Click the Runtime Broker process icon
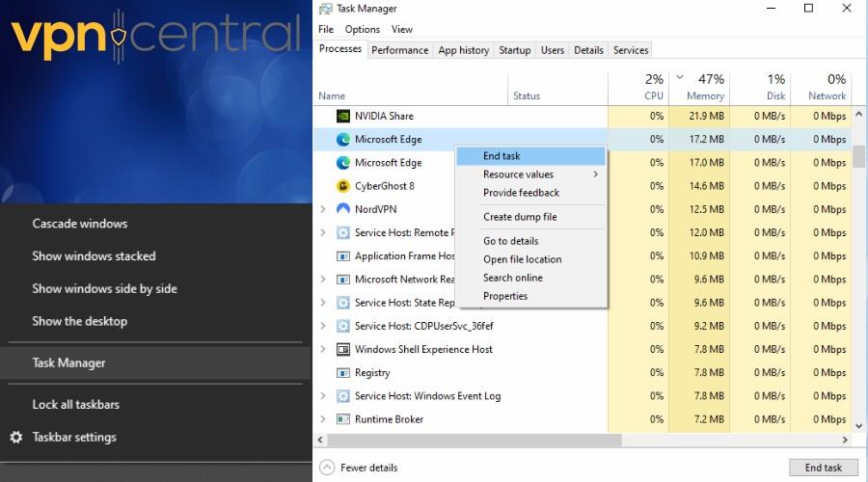The height and width of the screenshot is (482, 868). click(x=343, y=419)
